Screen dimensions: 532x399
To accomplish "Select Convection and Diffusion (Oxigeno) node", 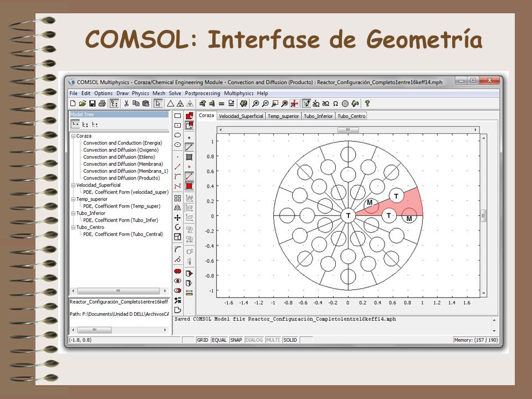I will (x=121, y=150).
